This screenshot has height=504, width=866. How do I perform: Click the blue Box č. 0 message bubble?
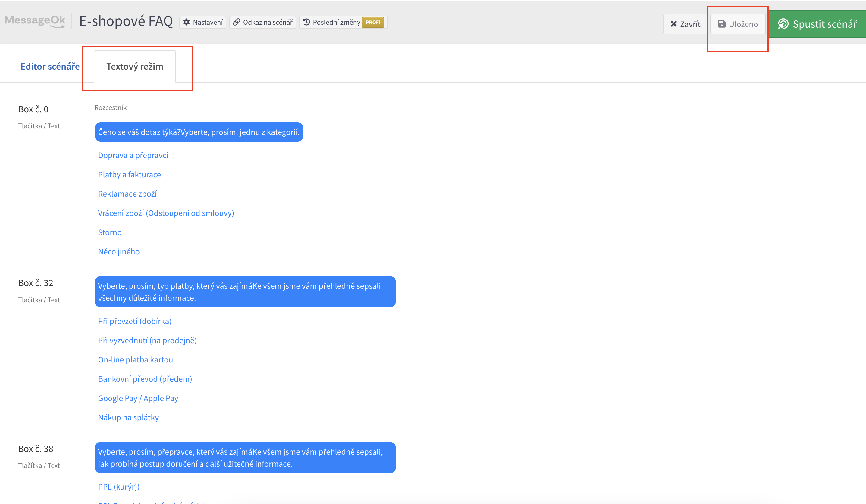point(199,132)
